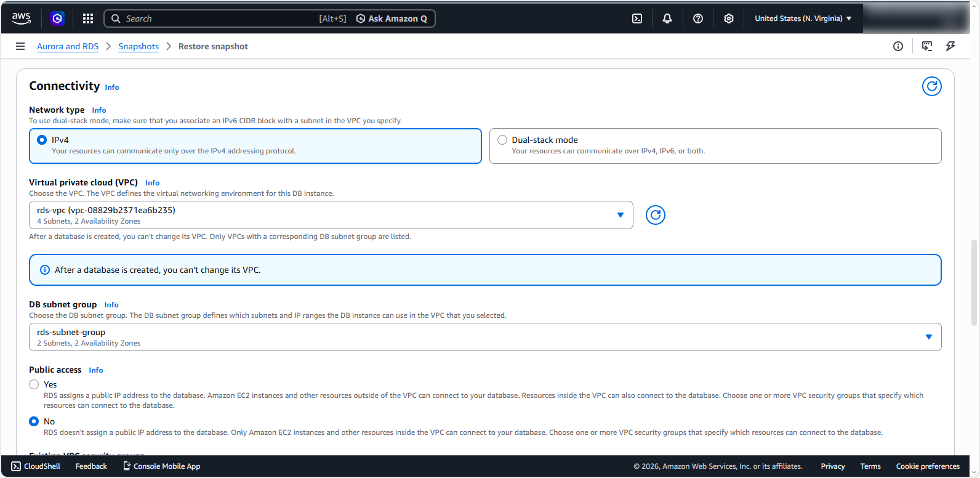Open the DB subnet group Info link
The image size is (980, 478).
coord(111,305)
